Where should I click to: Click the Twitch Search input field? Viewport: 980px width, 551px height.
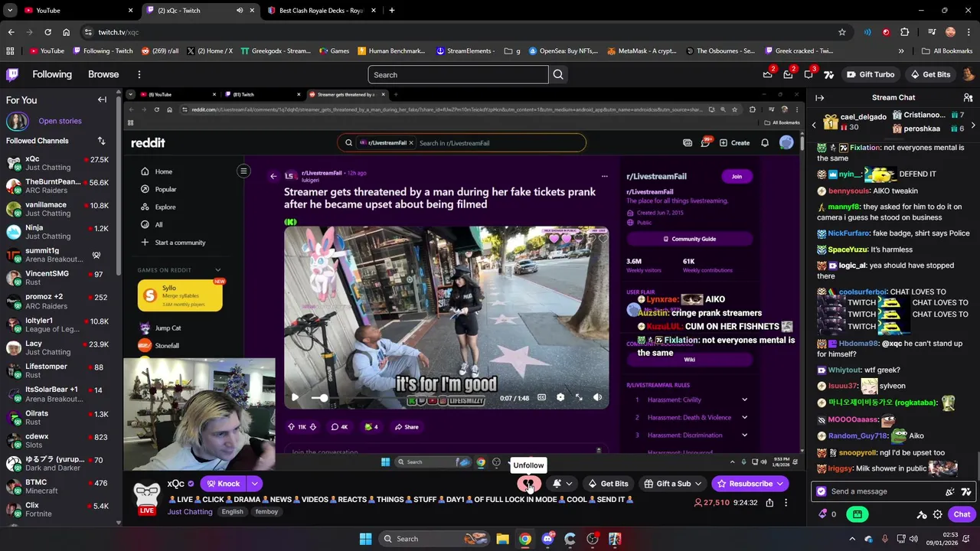click(458, 74)
